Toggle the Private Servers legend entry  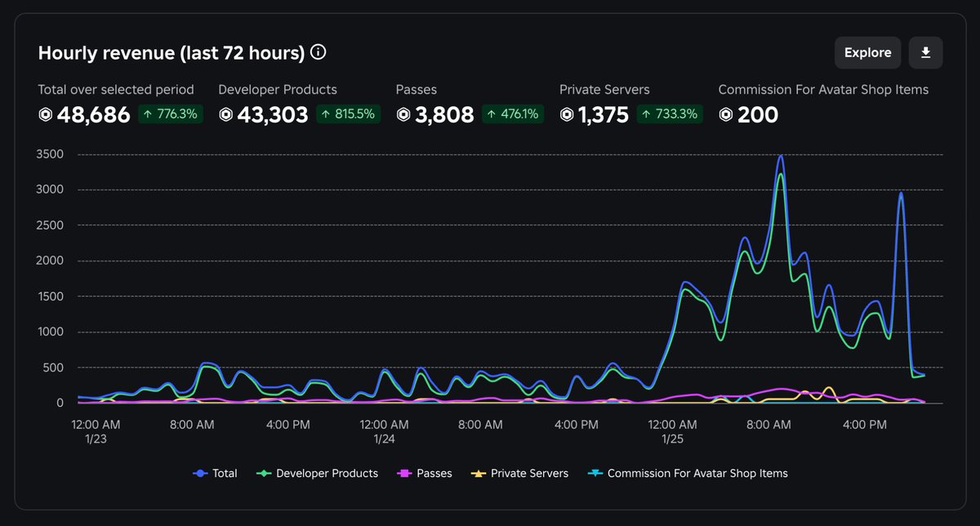[519, 473]
